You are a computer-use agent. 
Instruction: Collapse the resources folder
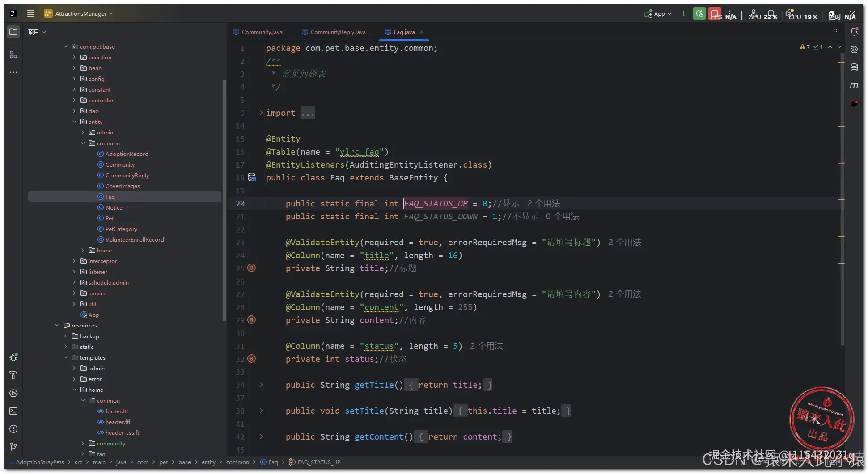pyautogui.click(x=57, y=325)
